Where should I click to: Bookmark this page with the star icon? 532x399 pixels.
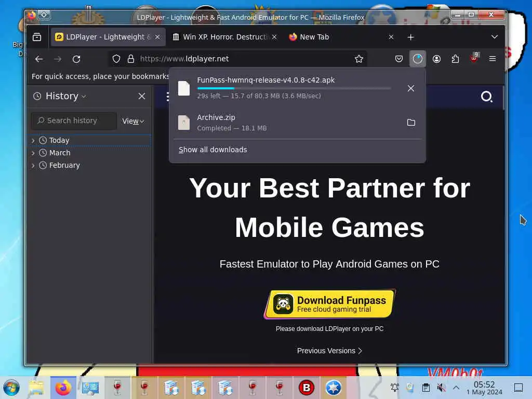[x=358, y=59]
